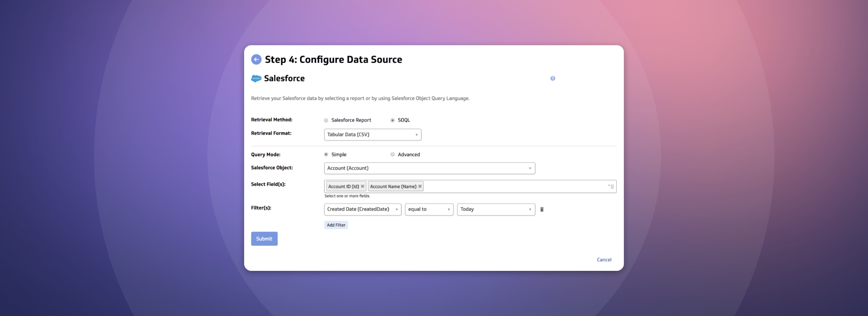The width and height of the screenshot is (868, 316).
Task: Click the Cancel link
Action: click(x=604, y=260)
